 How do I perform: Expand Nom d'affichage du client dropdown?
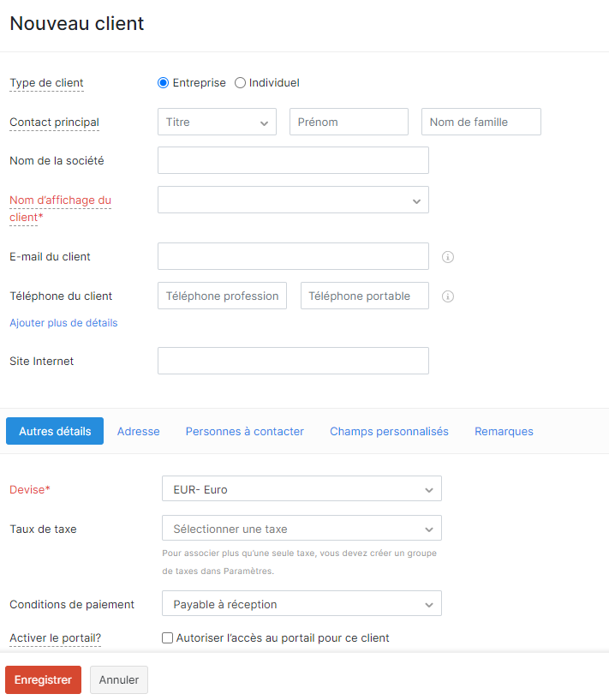293,200
